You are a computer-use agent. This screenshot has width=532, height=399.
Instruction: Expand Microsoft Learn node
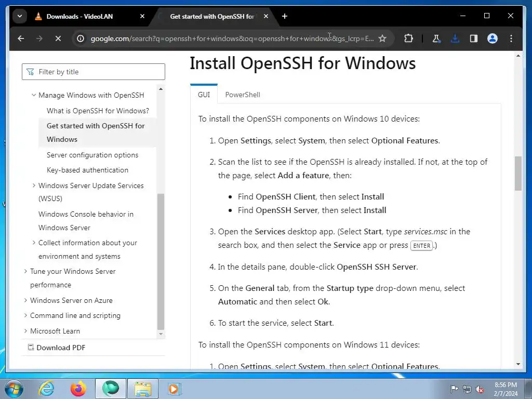tap(25, 331)
